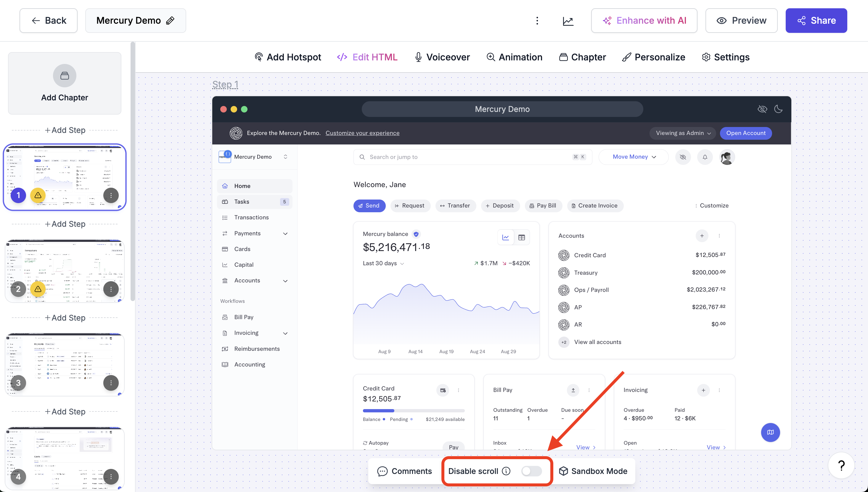Screen dimensions: 868x492
Task: Open three-dot menu in Accounts card
Action: 719,236
